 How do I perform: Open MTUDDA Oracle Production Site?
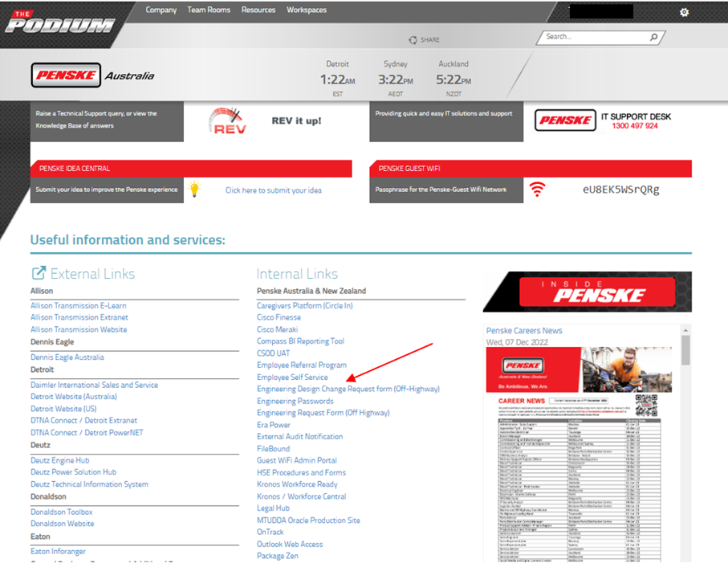coord(308,520)
